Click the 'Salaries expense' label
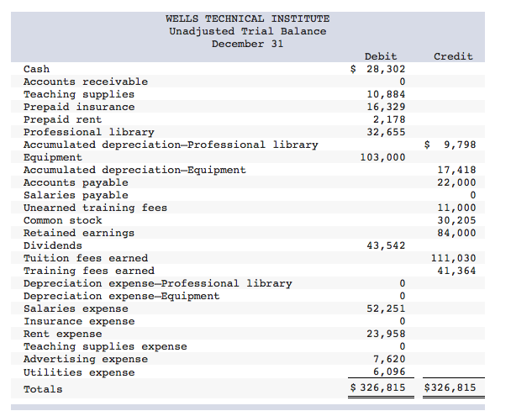 (76, 308)
